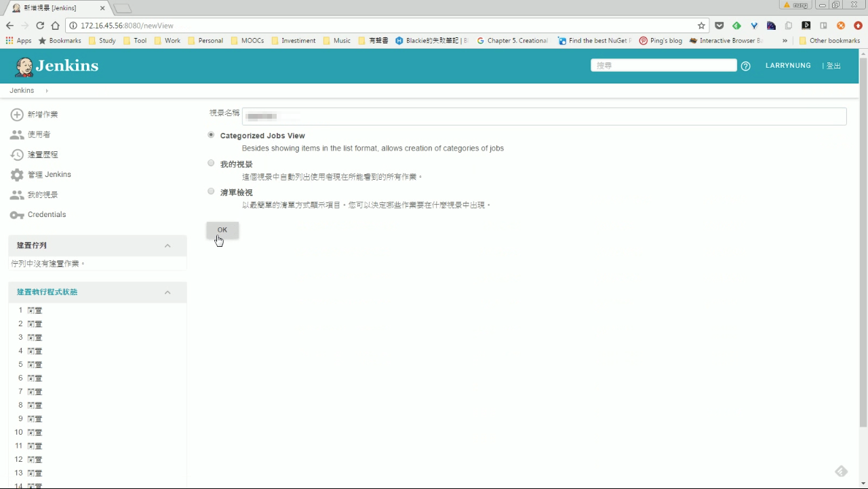This screenshot has width=868, height=489.
Task: Collapse the 建置佇列 build queue panel
Action: [167, 246]
